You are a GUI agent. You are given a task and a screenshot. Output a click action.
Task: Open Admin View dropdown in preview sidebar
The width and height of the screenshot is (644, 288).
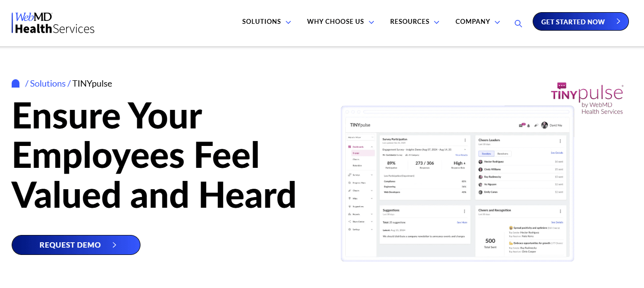[361, 138]
